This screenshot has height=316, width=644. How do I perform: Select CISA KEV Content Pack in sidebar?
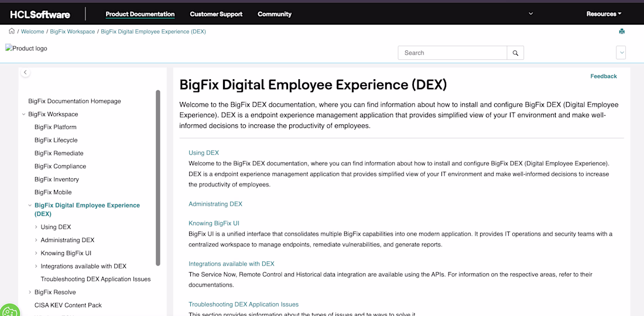(x=68, y=305)
